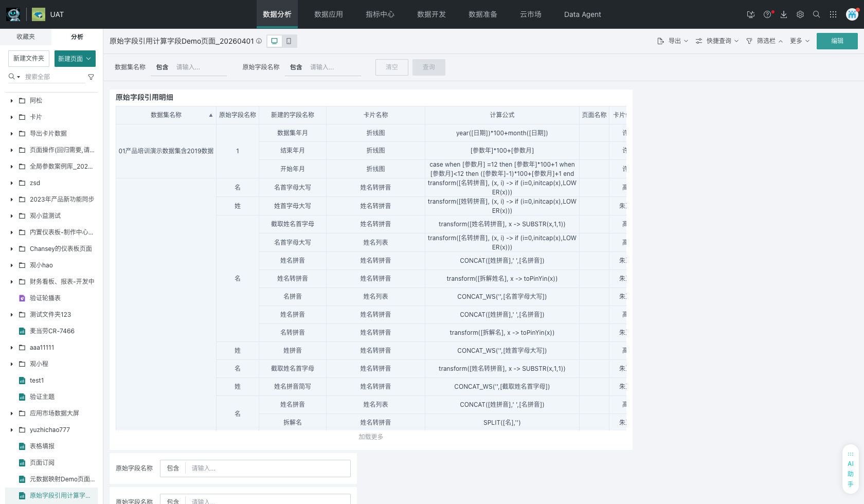
Task: Open the settings gear icon
Action: [x=800, y=14]
